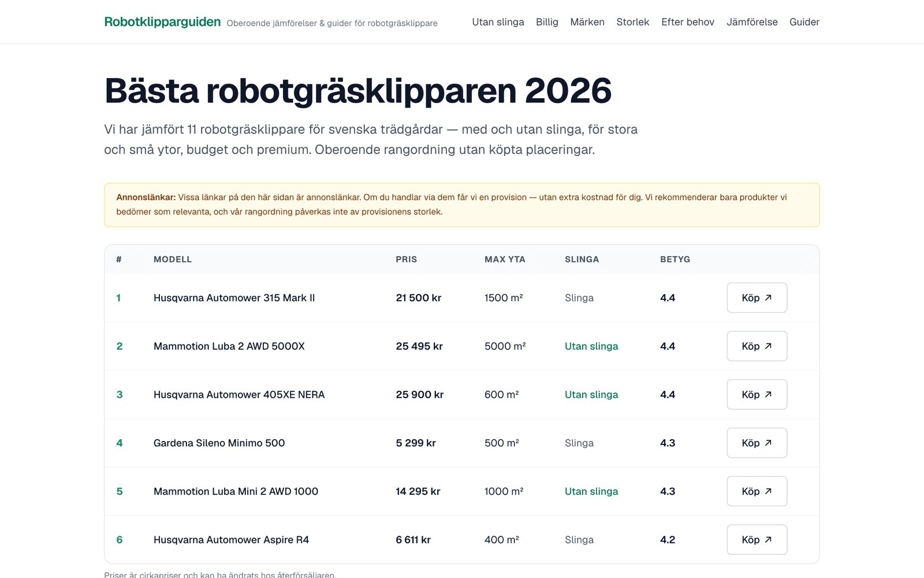Click Slinga label in Gardena Sileno Minimo row
The width and height of the screenshot is (924, 578).
coord(579,443)
